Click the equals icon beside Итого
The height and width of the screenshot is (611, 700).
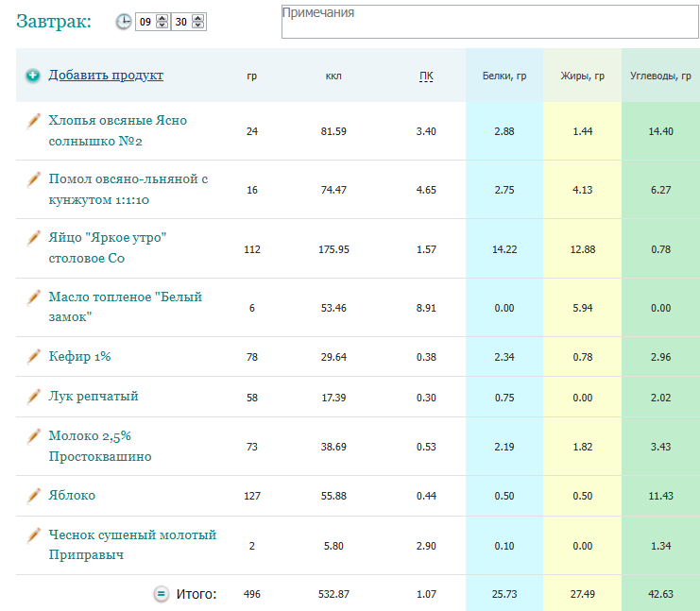pos(162,594)
